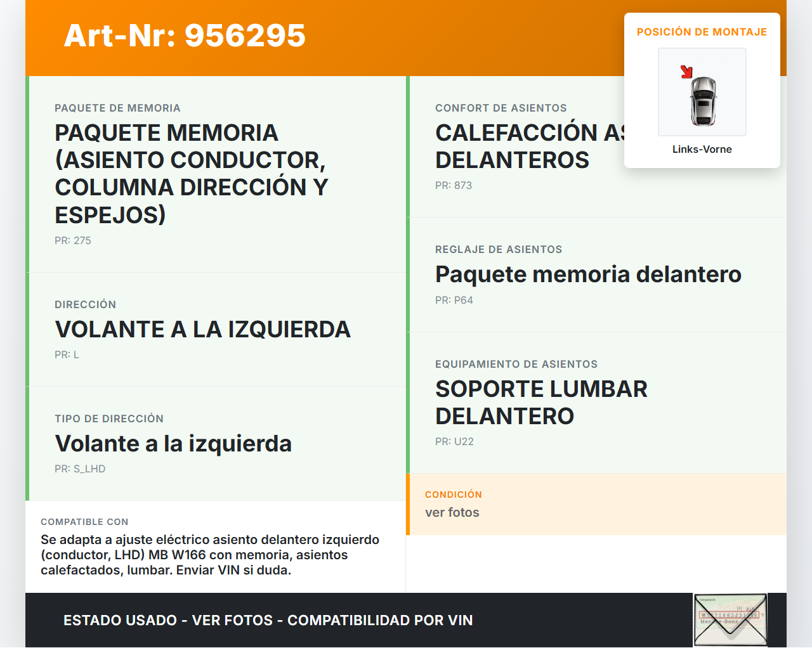
Task: Click the red arrow on the car diagram
Action: coord(686,72)
